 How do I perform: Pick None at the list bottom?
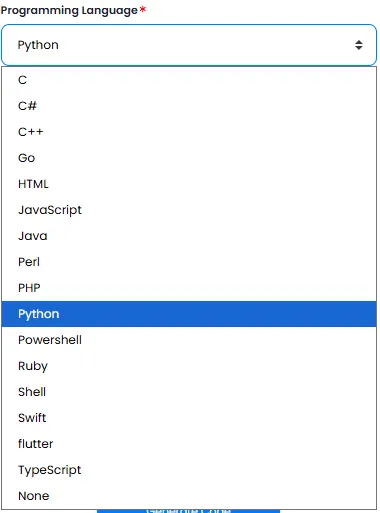(189, 496)
